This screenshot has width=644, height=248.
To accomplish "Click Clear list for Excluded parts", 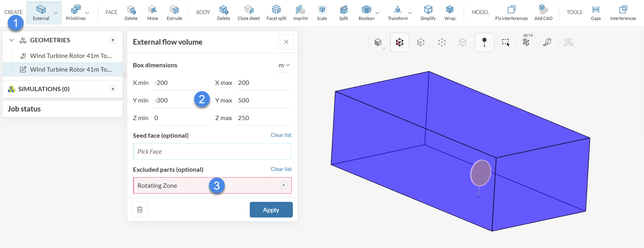I will pyautogui.click(x=281, y=169).
